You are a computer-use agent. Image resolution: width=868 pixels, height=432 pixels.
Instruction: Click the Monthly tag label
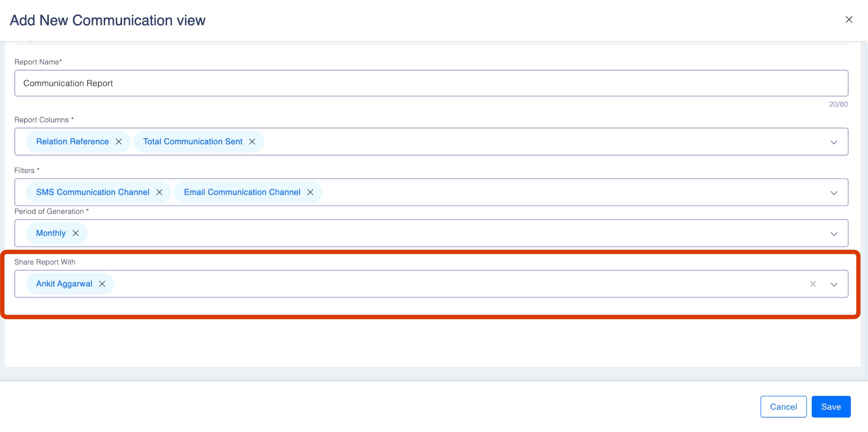(x=51, y=233)
